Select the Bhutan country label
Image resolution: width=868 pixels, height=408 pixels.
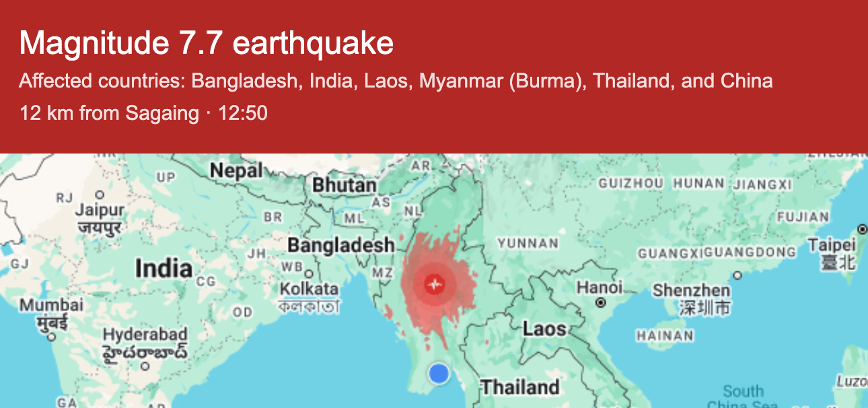pyautogui.click(x=344, y=185)
